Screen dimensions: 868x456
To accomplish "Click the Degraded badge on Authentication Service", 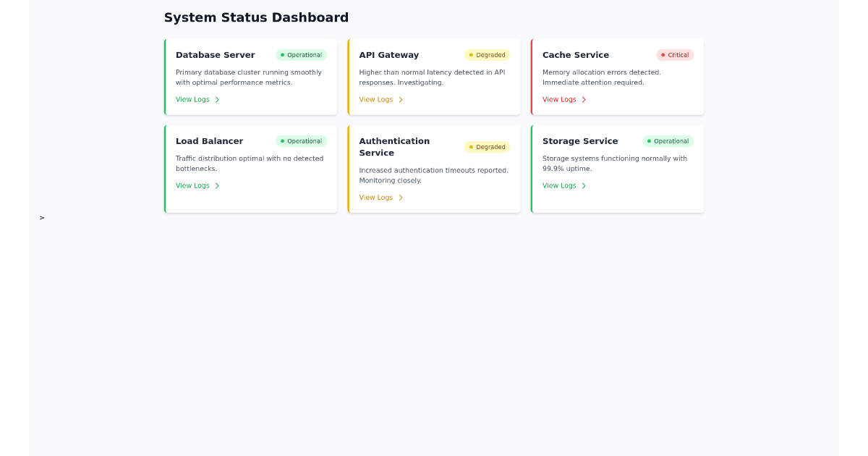I will tap(487, 147).
